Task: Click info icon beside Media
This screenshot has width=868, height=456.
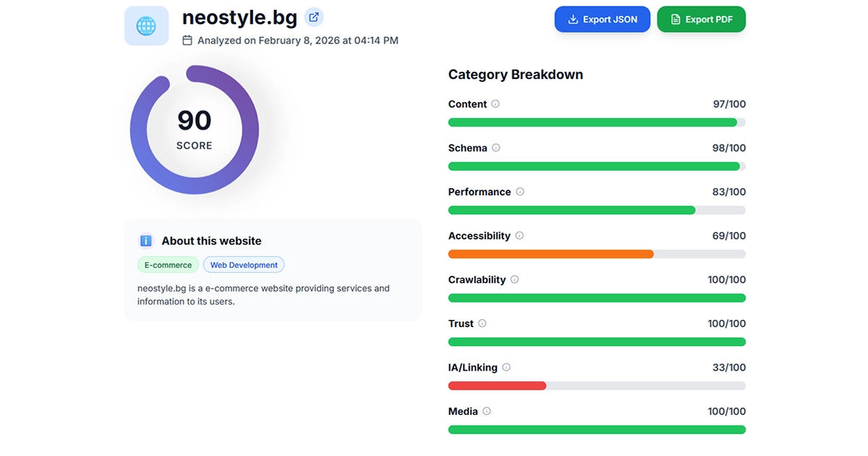Action: [x=487, y=411]
